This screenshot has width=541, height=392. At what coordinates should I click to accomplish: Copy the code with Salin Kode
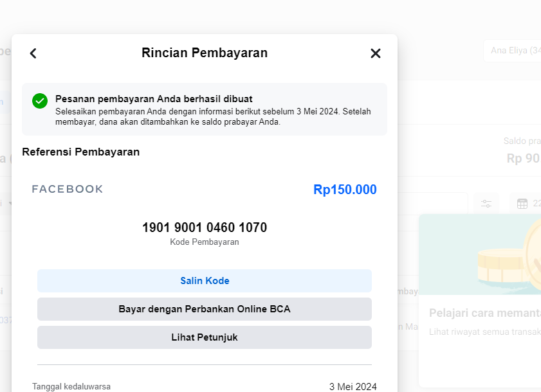click(x=205, y=281)
